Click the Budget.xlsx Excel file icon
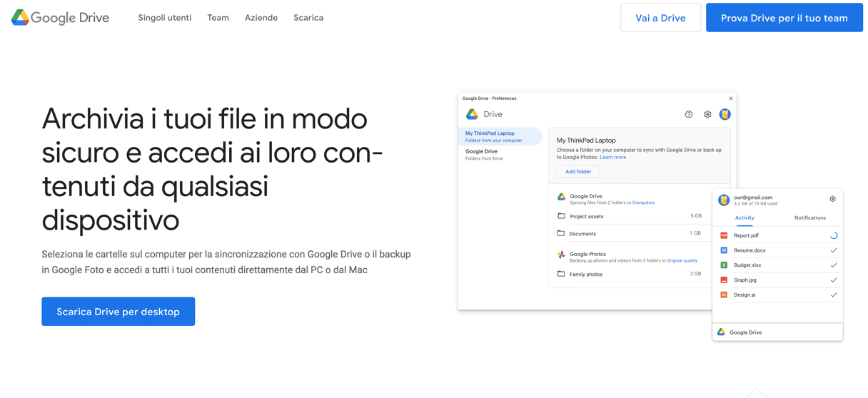Image resolution: width=868 pixels, height=398 pixels. tap(724, 265)
